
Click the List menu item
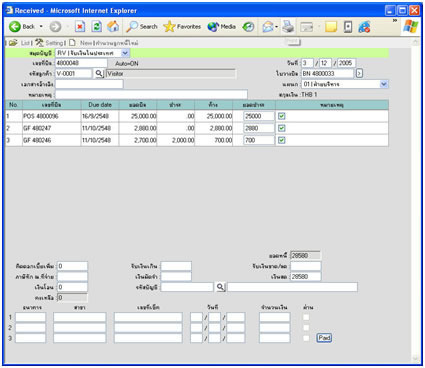click(21, 43)
